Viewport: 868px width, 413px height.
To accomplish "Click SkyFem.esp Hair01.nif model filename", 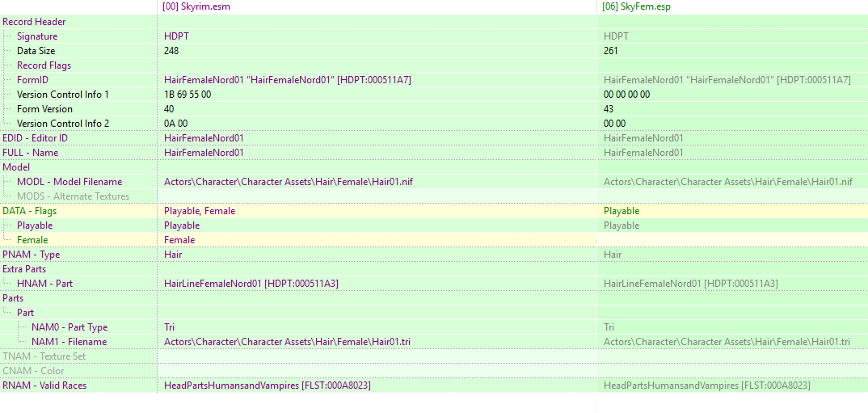I will pos(727,182).
